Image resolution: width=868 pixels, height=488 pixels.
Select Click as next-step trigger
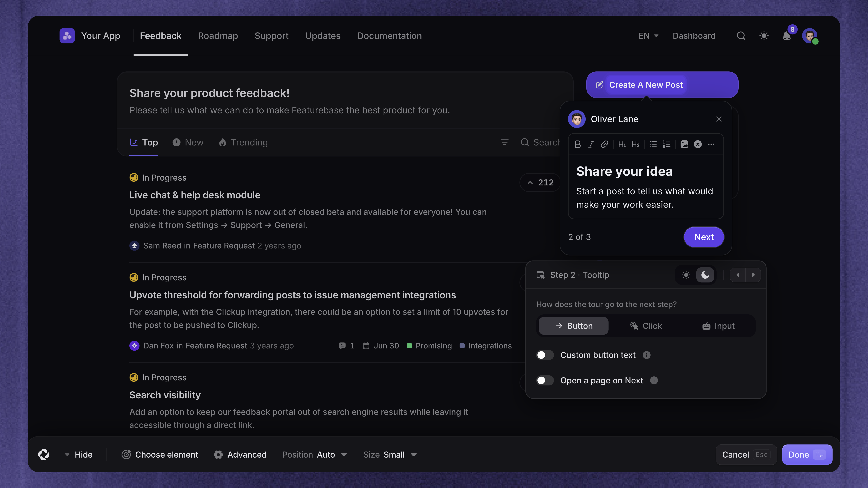[x=646, y=326]
